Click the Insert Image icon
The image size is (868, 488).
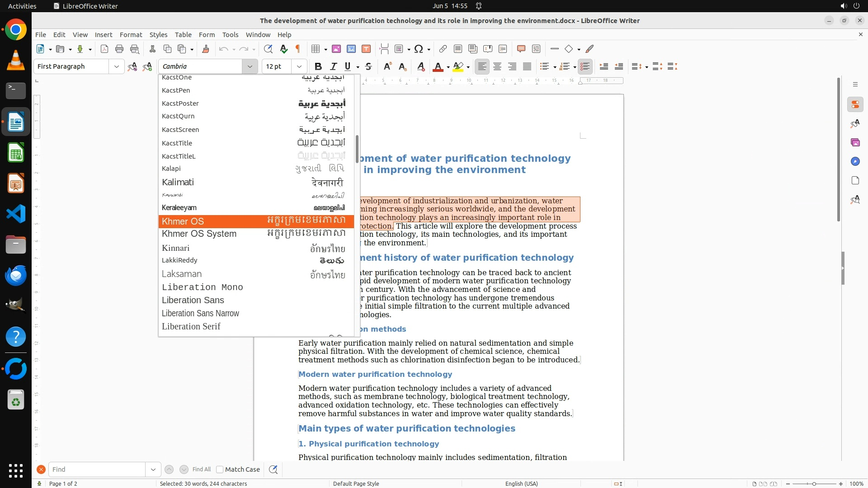coord(336,49)
